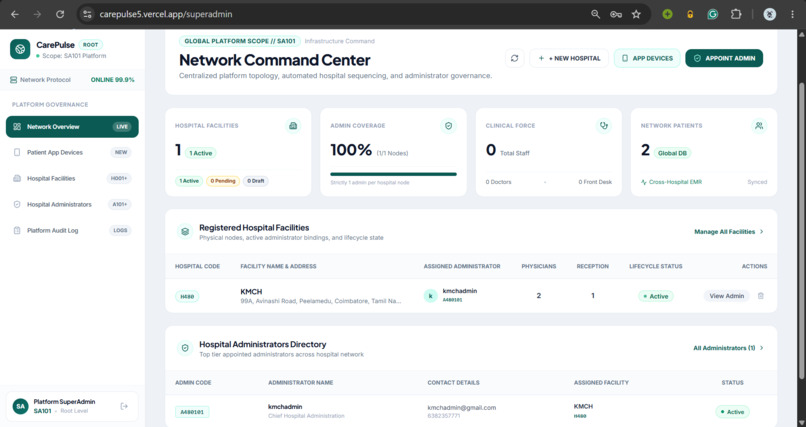Image resolution: width=806 pixels, height=427 pixels.
Task: Click the H480 hospital code badge
Action: click(x=187, y=296)
